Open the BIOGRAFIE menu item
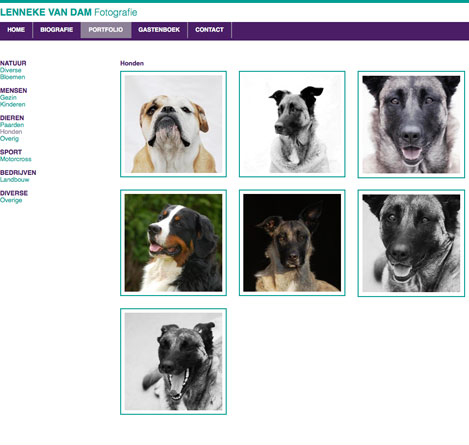The width and height of the screenshot is (469, 445). coord(57,30)
